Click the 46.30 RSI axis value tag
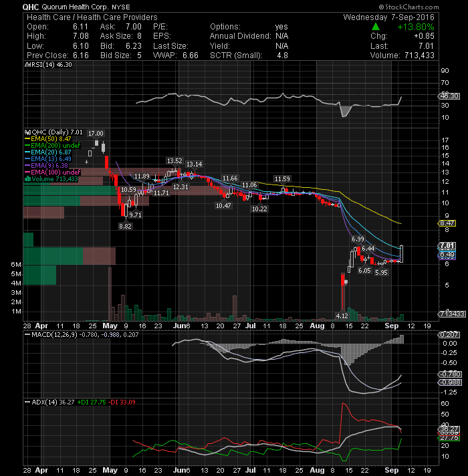Image resolution: width=468 pixels, height=476 pixels. (449, 96)
